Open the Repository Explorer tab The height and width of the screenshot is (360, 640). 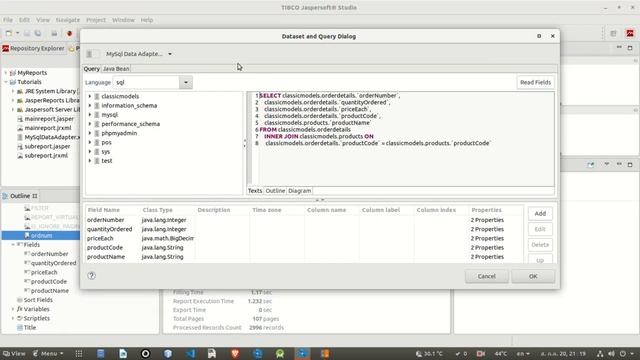coord(33,48)
